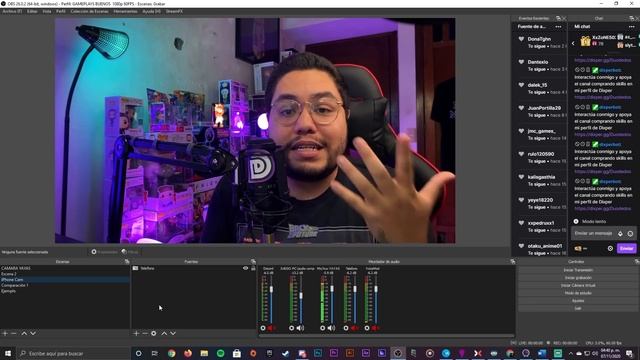Screen dimensions: 640x360
Task: Click the audio mixer horizontal scrollbar
Action: pyautogui.click(x=386, y=336)
